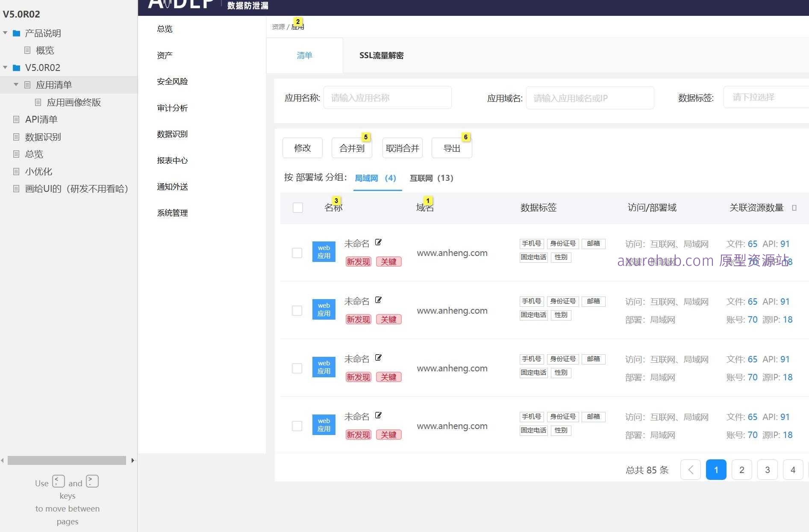The width and height of the screenshot is (809, 532).
Task: Go to previous page with left chevron
Action: pyautogui.click(x=691, y=470)
